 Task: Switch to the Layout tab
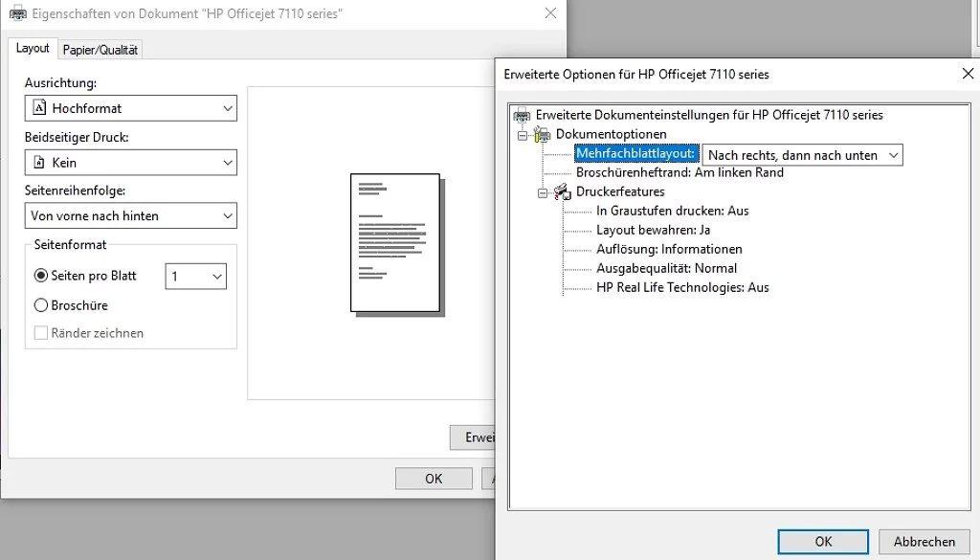(x=33, y=48)
